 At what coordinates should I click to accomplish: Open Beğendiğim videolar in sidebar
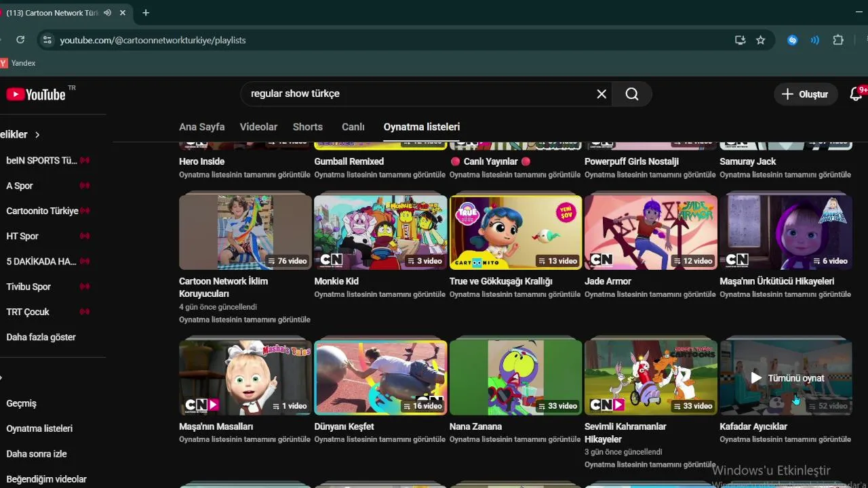(x=46, y=479)
